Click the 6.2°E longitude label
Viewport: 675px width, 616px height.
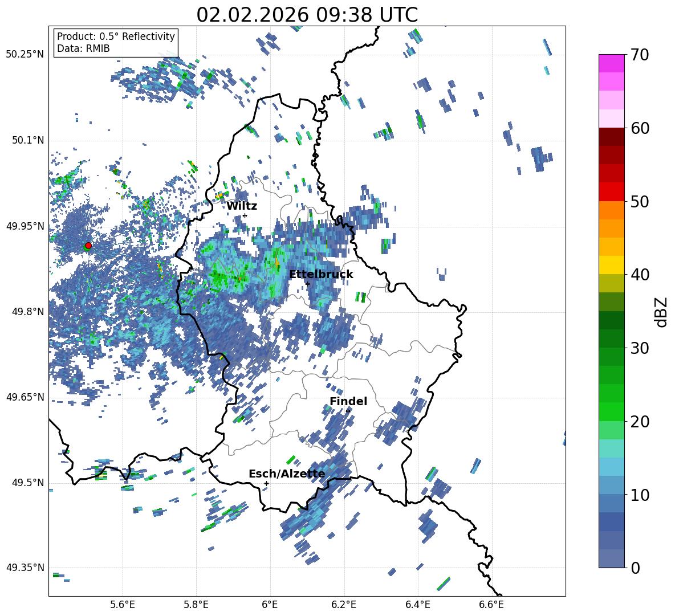(344, 605)
